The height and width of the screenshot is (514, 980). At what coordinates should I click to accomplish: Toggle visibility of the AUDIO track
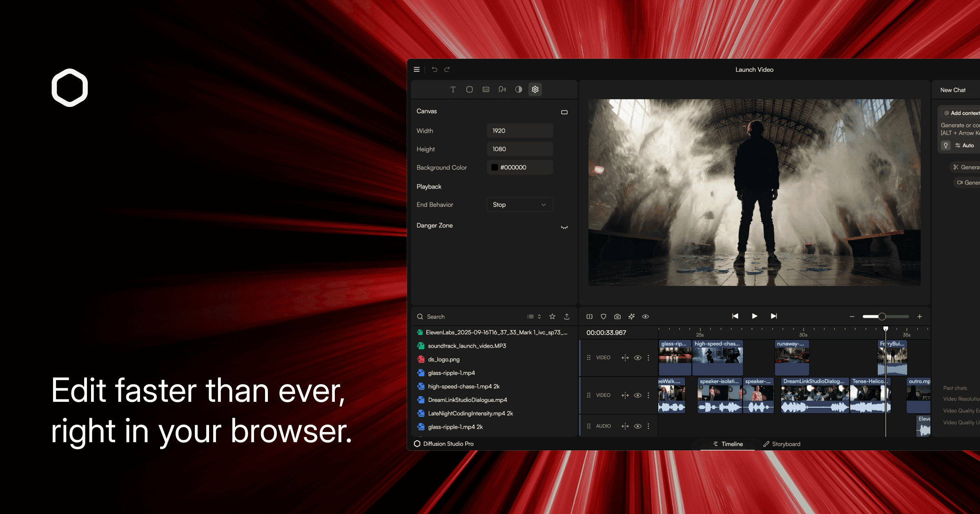pos(637,426)
